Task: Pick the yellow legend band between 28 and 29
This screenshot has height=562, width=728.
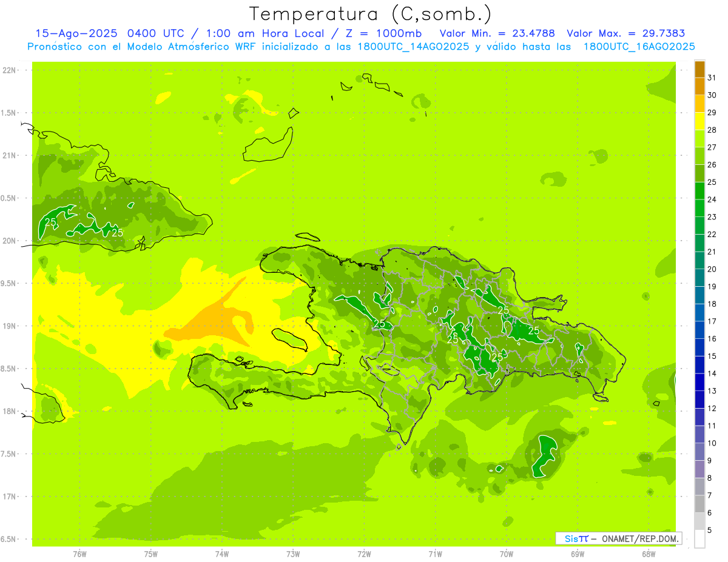Action: pyautogui.click(x=699, y=121)
